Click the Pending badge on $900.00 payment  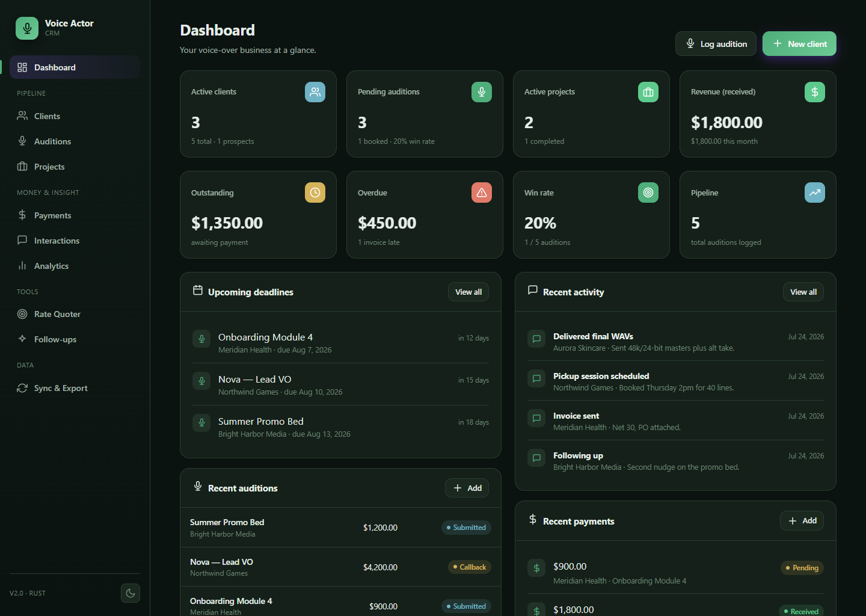(802, 568)
